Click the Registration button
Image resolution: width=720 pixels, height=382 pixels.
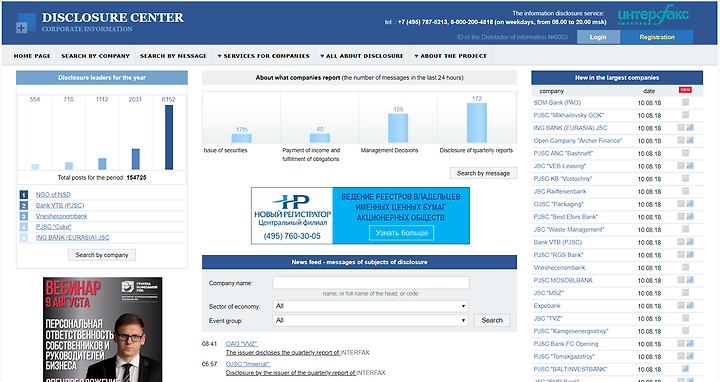657,37
